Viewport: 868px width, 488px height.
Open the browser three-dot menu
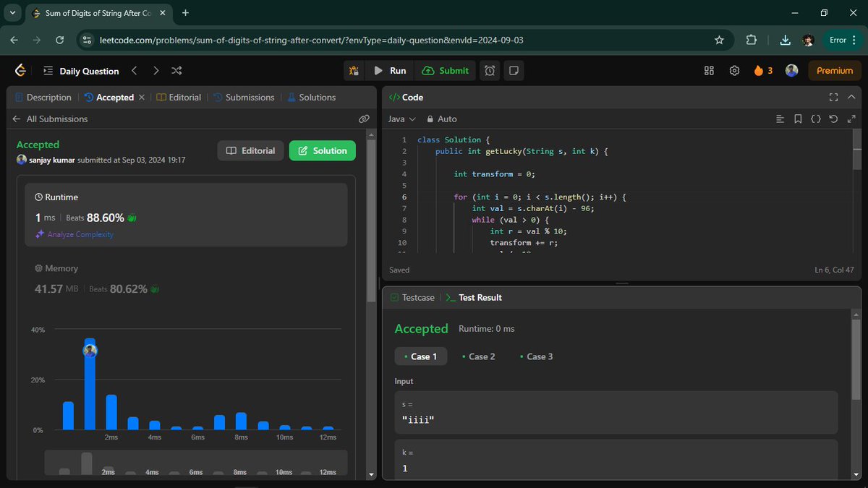(x=855, y=40)
